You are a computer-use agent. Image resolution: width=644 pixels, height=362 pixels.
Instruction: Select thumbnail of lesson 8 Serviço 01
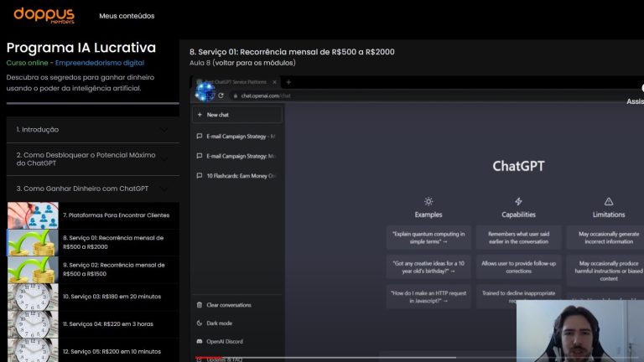click(33, 242)
